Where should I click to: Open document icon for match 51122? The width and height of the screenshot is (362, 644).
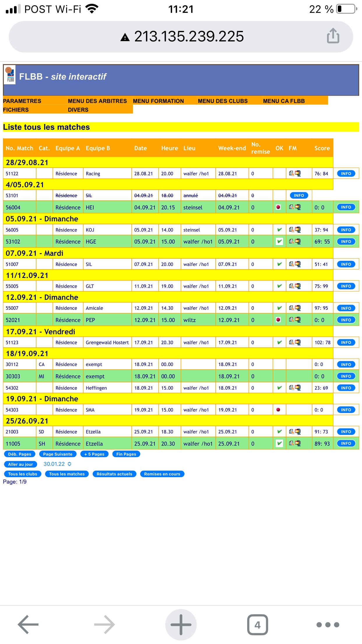291,173
